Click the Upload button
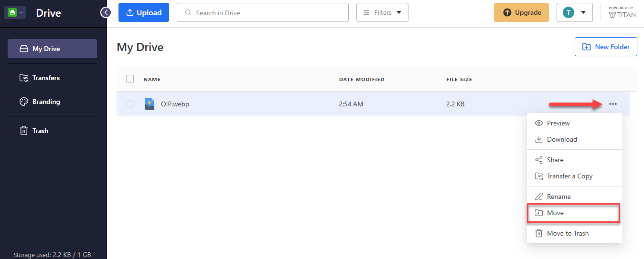 pos(144,13)
